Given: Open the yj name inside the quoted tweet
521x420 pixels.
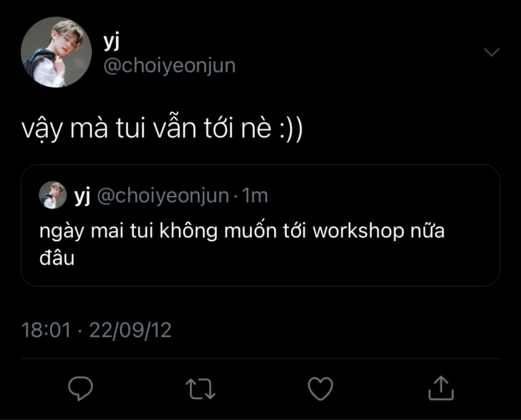Looking at the screenshot, I should [82, 196].
